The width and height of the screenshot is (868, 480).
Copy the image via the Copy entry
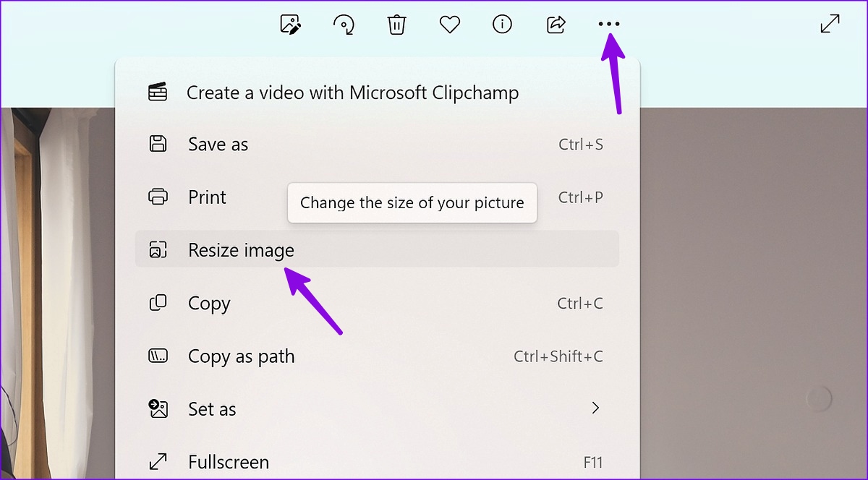(209, 303)
